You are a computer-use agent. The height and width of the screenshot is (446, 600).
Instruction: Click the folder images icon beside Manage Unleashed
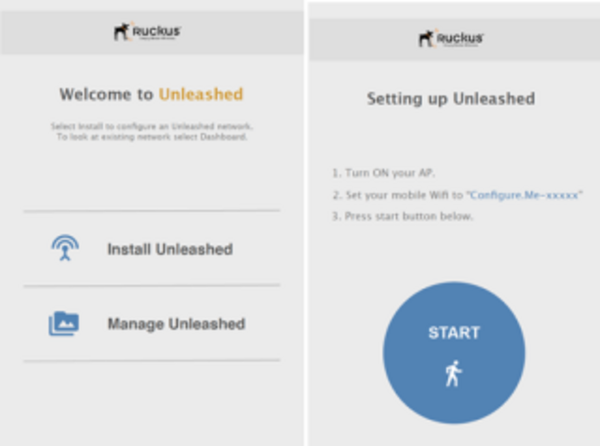64,324
